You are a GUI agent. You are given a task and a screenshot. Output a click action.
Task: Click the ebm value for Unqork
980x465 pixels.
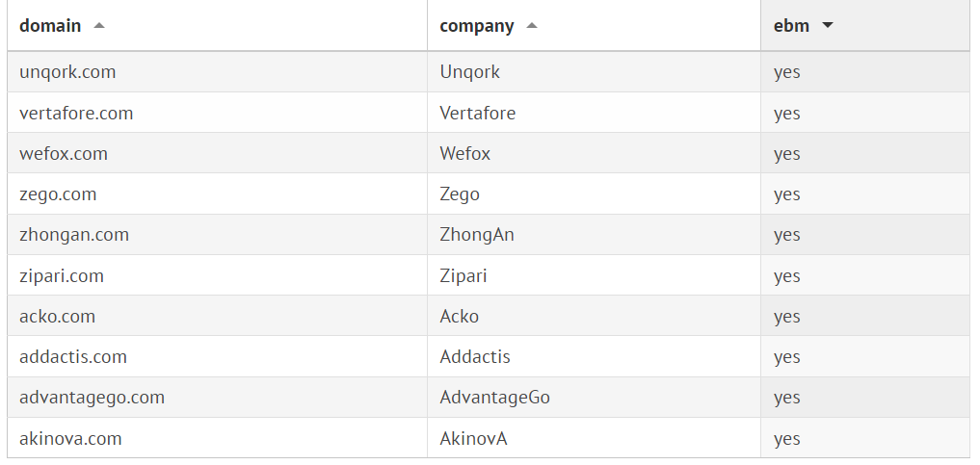point(787,72)
